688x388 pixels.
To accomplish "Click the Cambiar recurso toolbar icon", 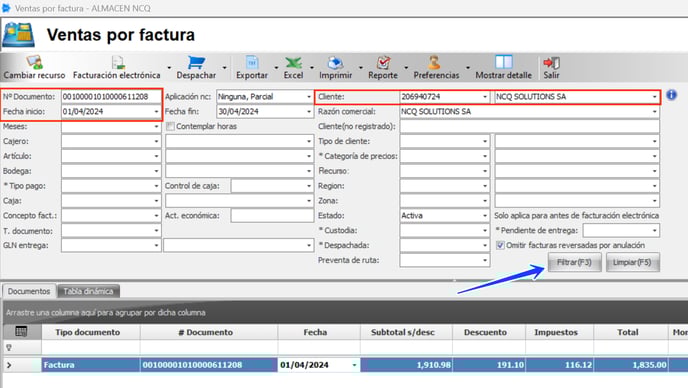I will pos(34,62).
